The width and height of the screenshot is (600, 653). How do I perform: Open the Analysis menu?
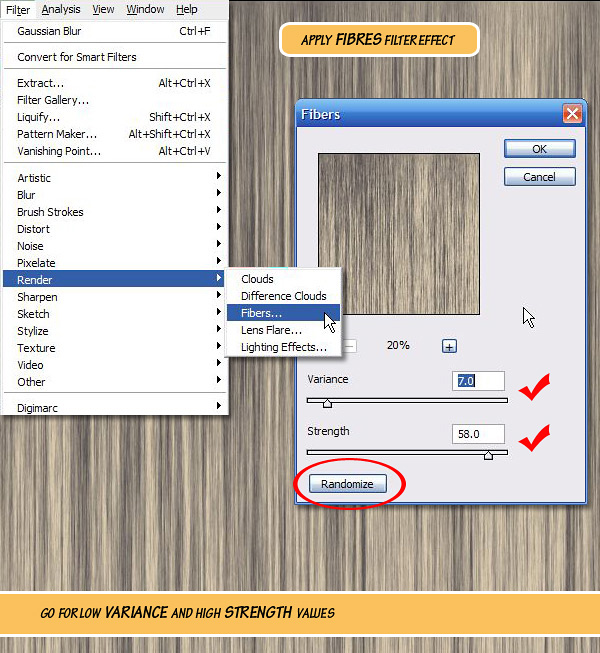(x=61, y=9)
